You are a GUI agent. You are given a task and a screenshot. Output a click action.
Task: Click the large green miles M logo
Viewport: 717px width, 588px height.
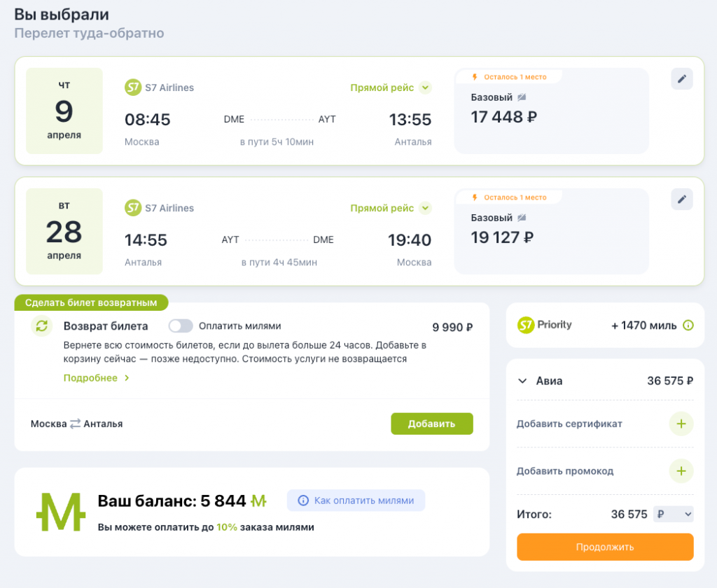61,512
